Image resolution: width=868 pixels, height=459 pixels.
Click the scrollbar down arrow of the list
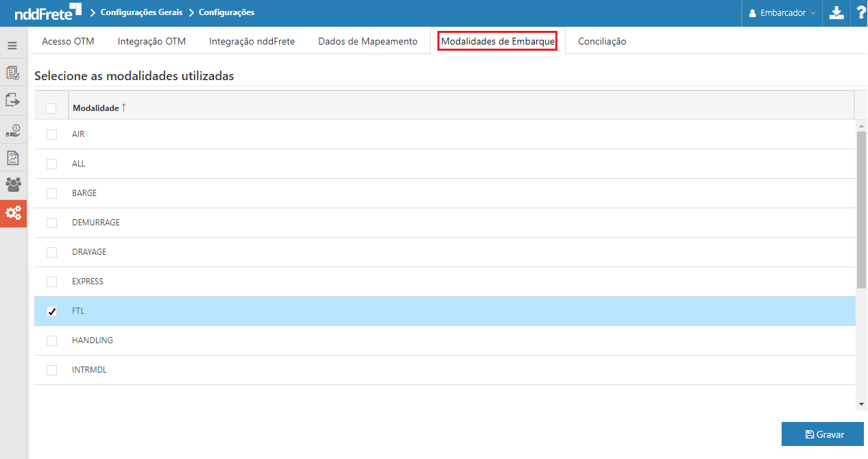click(862, 404)
